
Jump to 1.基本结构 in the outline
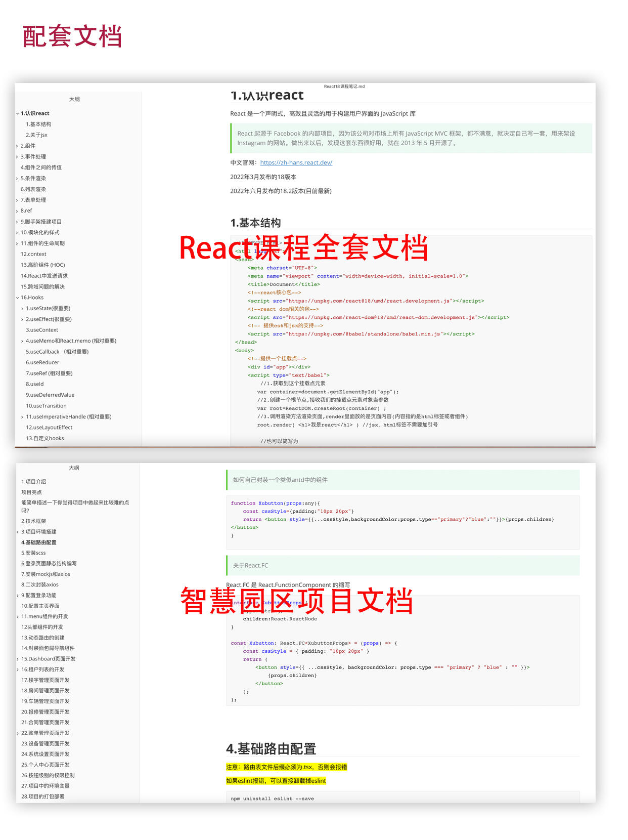coord(38,124)
